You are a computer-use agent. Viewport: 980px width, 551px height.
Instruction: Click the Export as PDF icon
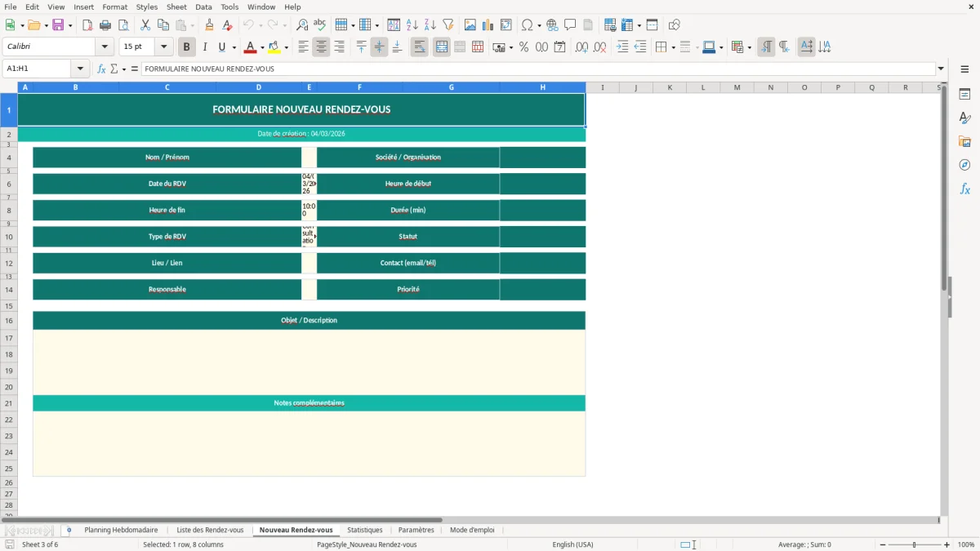click(x=87, y=25)
